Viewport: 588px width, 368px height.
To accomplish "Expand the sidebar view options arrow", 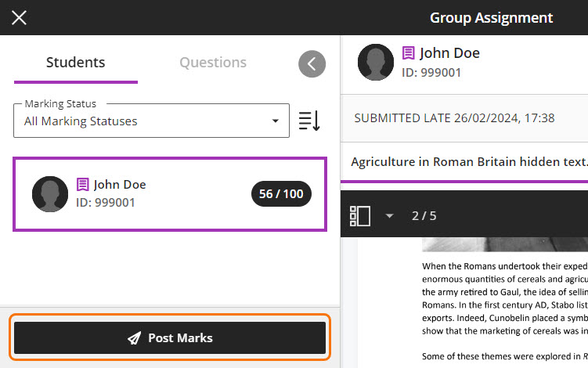I will coord(389,216).
